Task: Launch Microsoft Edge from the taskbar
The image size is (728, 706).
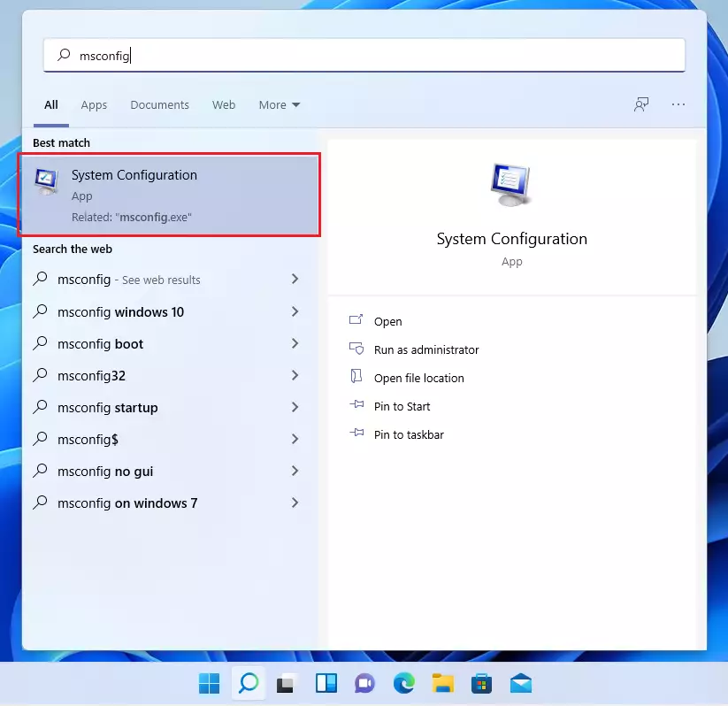Action: tap(403, 683)
